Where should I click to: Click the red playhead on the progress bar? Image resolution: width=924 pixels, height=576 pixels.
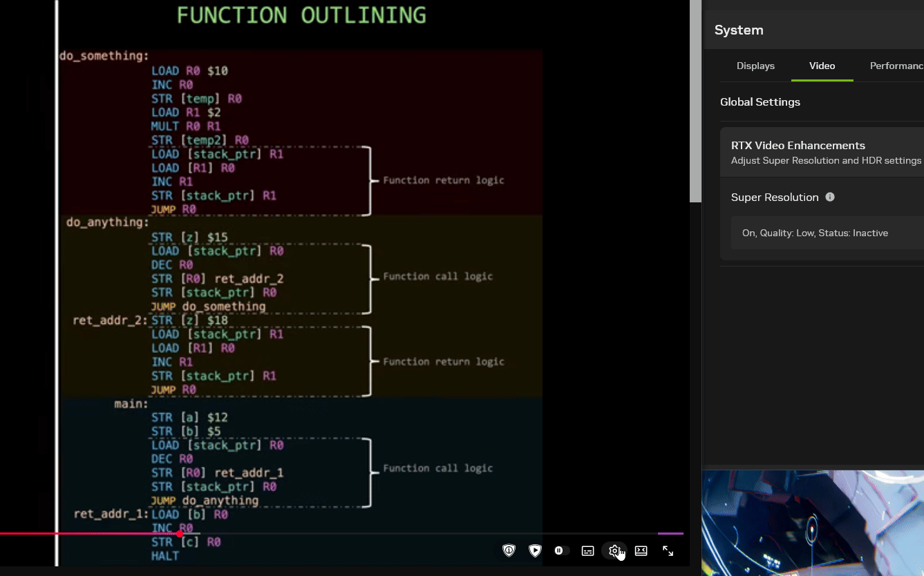pyautogui.click(x=180, y=533)
